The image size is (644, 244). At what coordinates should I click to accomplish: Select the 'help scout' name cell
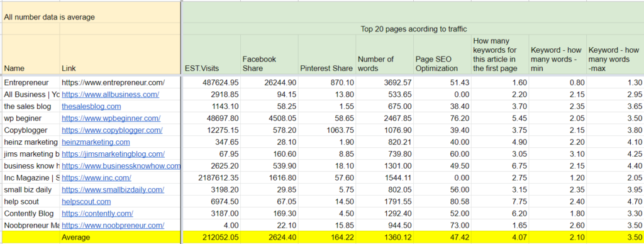click(x=30, y=202)
